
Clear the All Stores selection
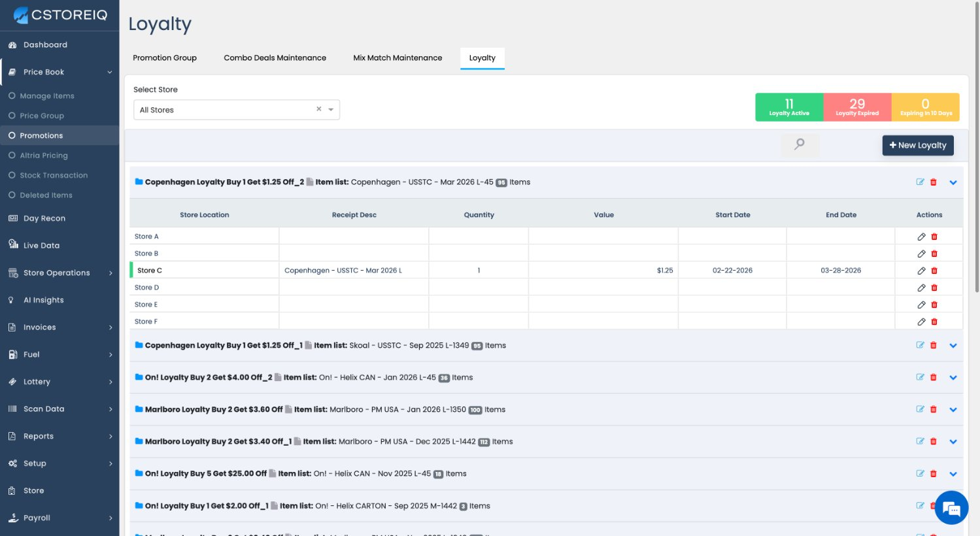319,109
